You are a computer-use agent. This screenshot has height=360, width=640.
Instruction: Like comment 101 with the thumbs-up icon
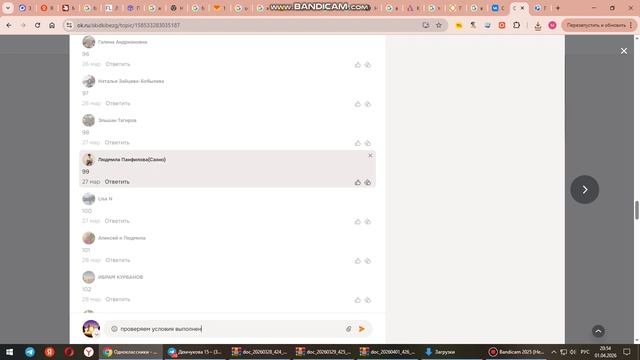tap(358, 260)
